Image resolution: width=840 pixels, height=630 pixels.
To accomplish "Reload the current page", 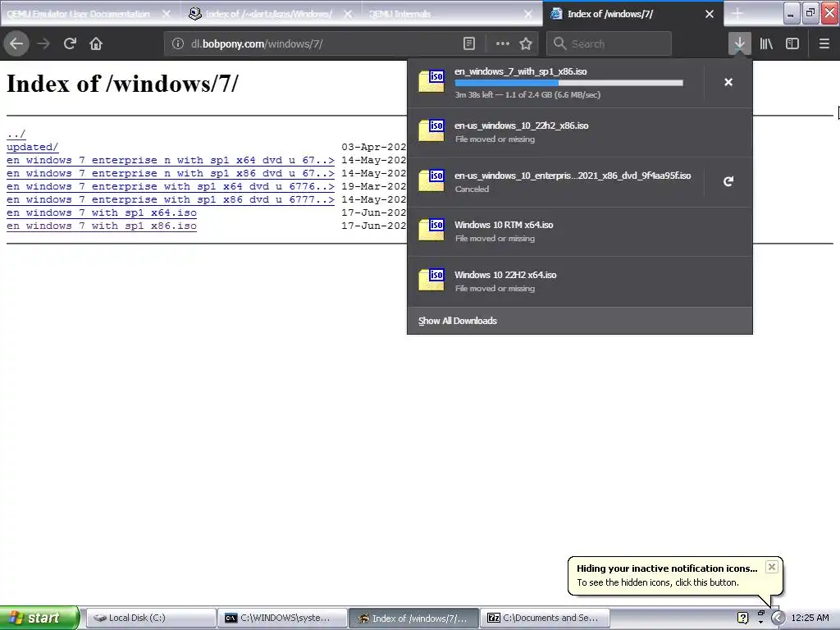I will coord(70,44).
